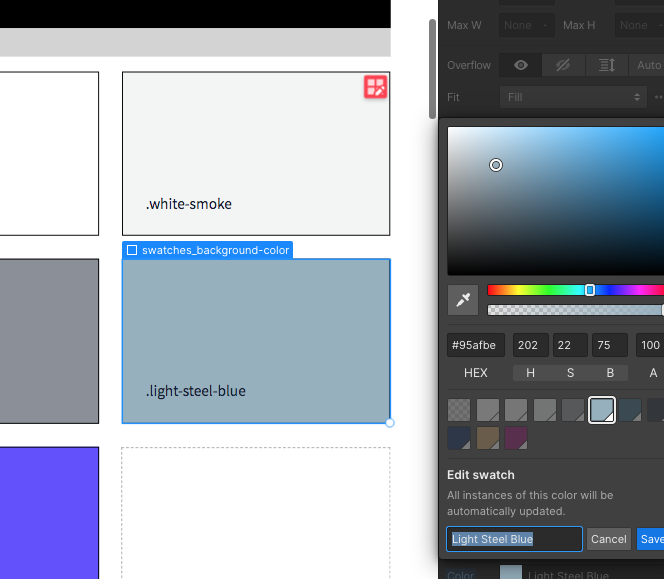Click the swatch name field Light Steel Blue
The width and height of the screenshot is (664, 579).
click(514, 539)
